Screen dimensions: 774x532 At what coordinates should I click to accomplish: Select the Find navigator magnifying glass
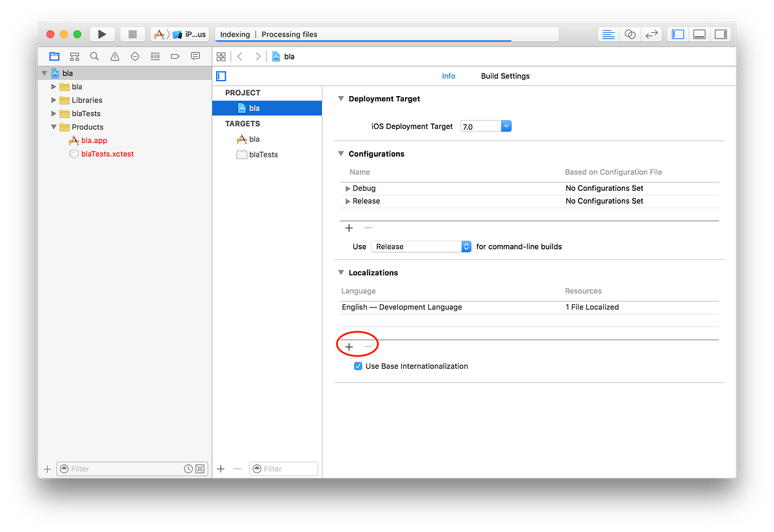tap(94, 56)
